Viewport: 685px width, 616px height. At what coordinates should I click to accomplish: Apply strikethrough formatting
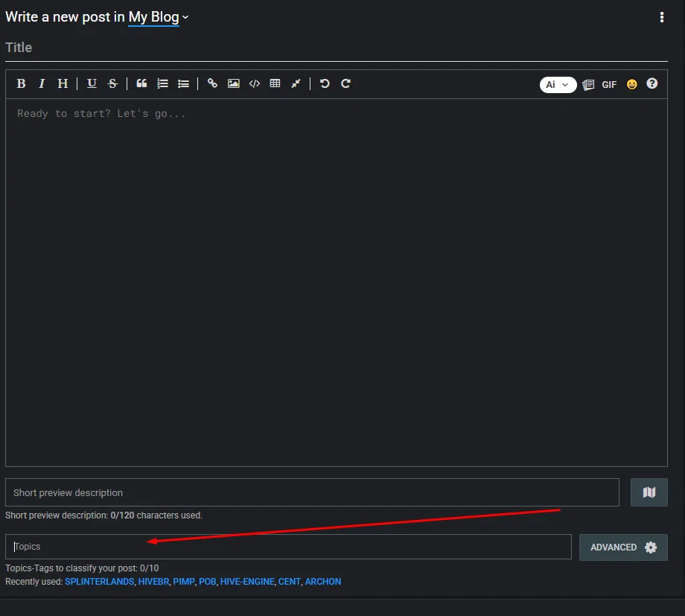(x=112, y=83)
